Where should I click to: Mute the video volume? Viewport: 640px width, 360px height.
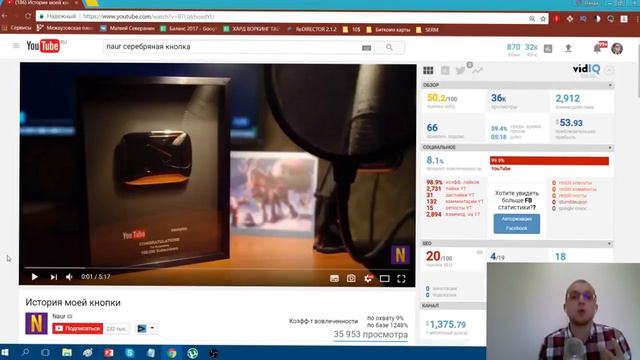coord(69,277)
